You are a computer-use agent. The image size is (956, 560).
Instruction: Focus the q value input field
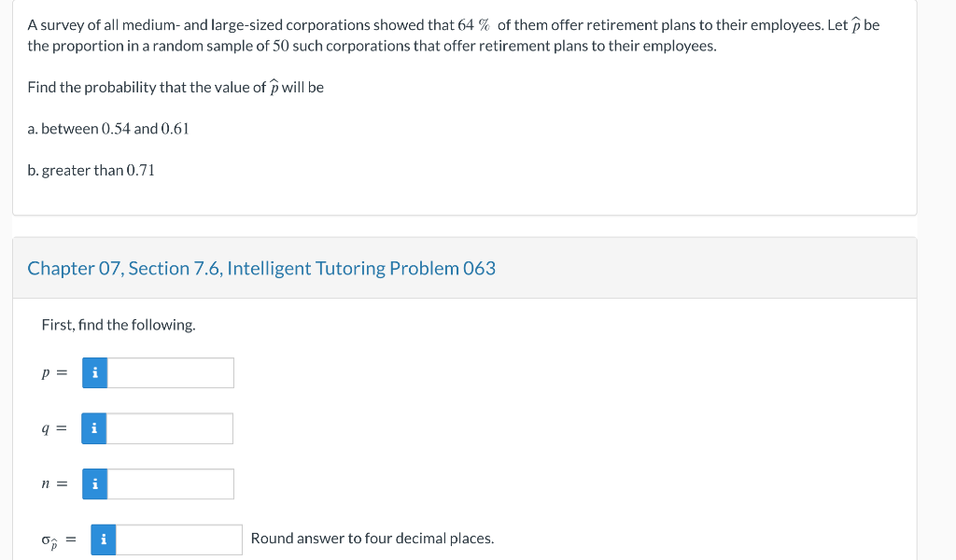(x=170, y=429)
